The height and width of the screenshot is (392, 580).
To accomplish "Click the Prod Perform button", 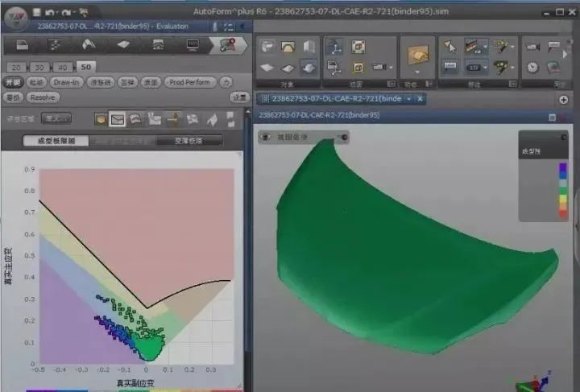I will [189, 82].
